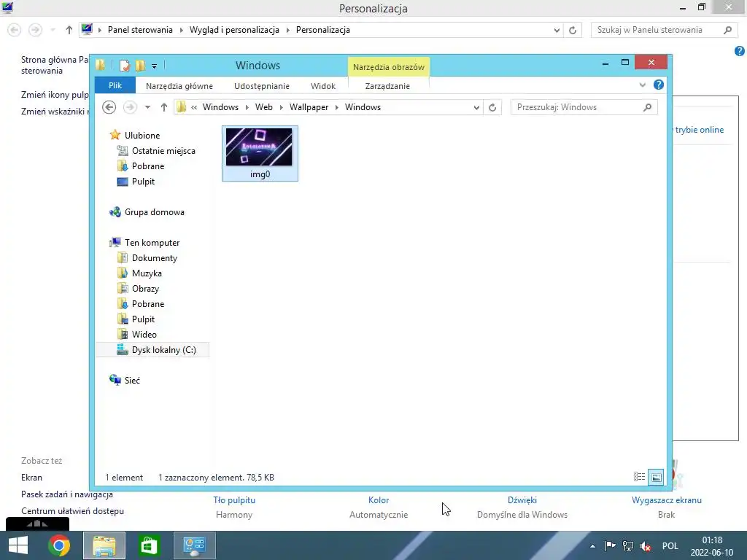
Task: Open Dokumenty folder in navigation pane
Action: 155,257
